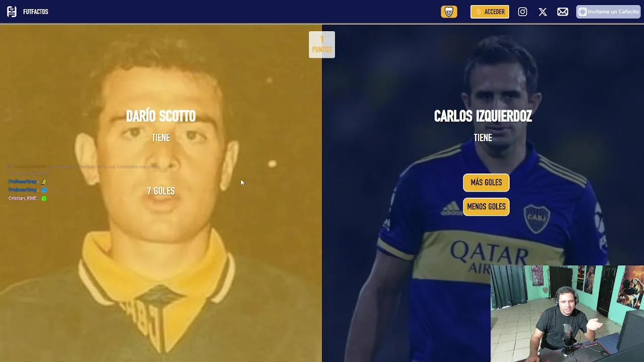
Task: Click the envelope mail icon
Action: [563, 12]
